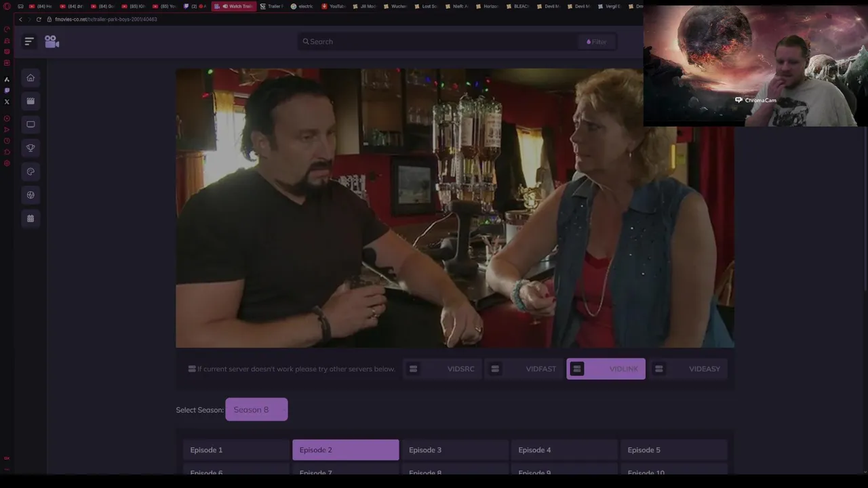Open the Horizon tab
868x488 pixels.
click(487, 6)
